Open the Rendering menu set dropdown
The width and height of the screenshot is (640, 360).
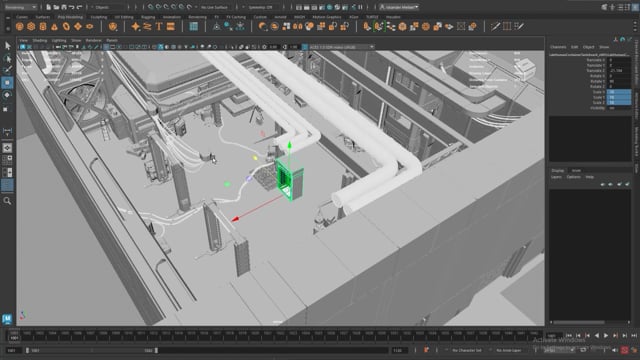(x=20, y=7)
